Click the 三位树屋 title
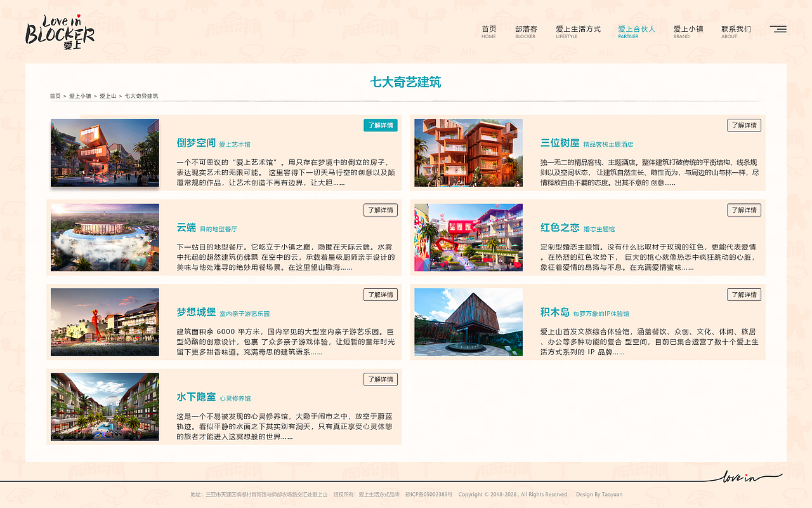The image size is (812, 508). 560,143
